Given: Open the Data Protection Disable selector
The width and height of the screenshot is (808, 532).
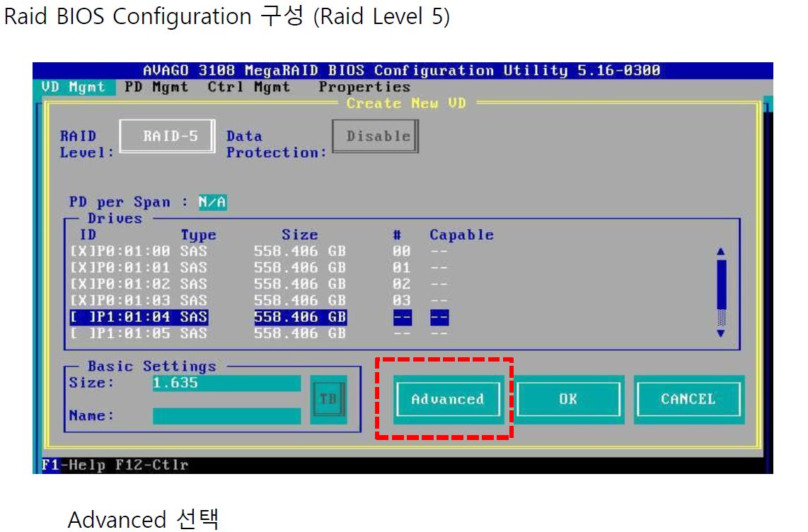Looking at the screenshot, I should [x=376, y=137].
